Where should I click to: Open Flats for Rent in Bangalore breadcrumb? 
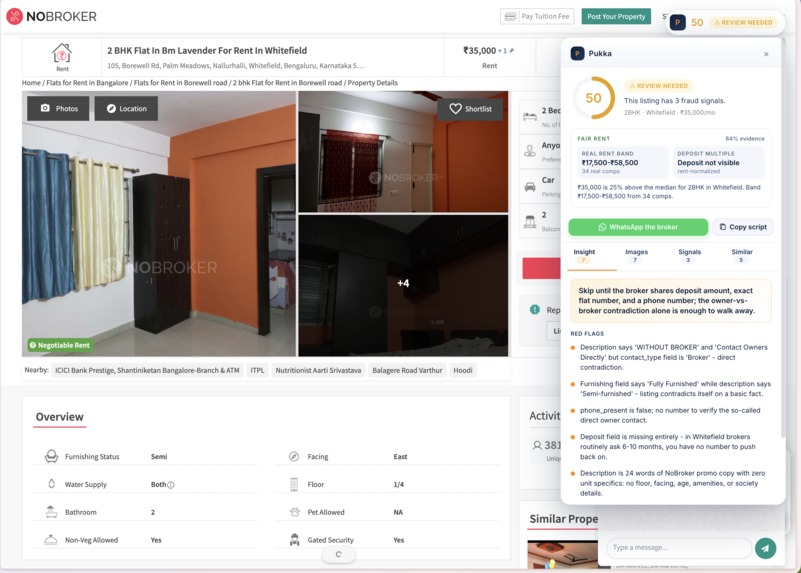(87, 83)
